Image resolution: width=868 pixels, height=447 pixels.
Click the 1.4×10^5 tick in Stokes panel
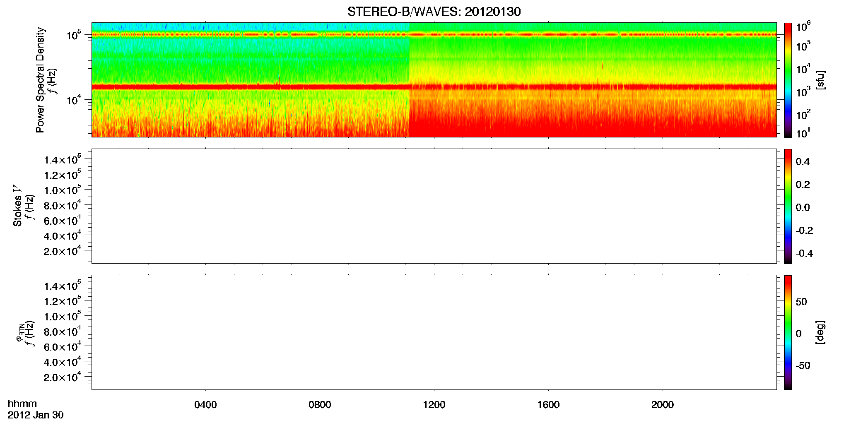[x=62, y=159]
